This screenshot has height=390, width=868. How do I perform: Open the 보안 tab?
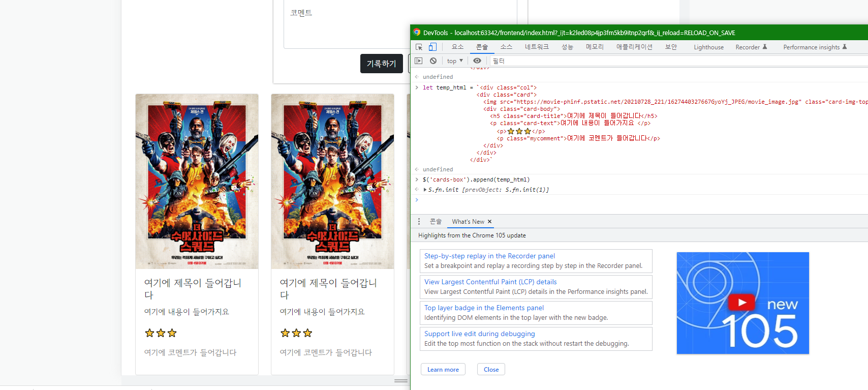[x=671, y=47]
